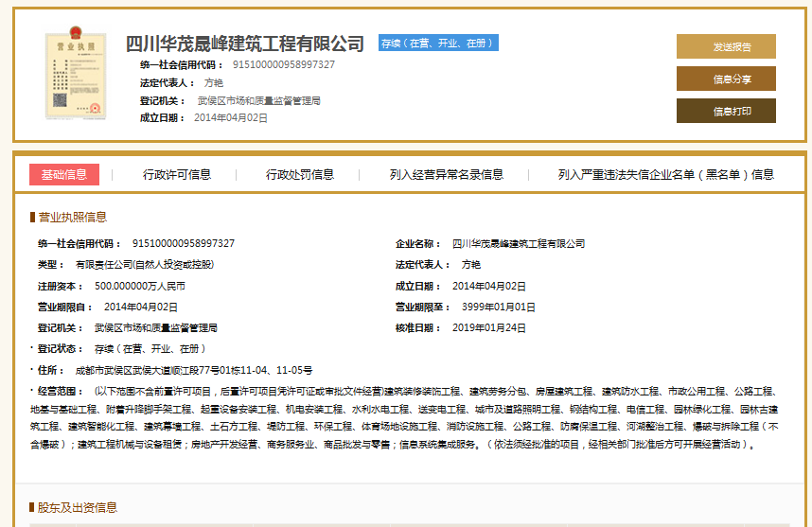Click header 登记机关 value 武侯区市场和质量监督管理局
This screenshot has height=527, width=812.
(x=259, y=100)
